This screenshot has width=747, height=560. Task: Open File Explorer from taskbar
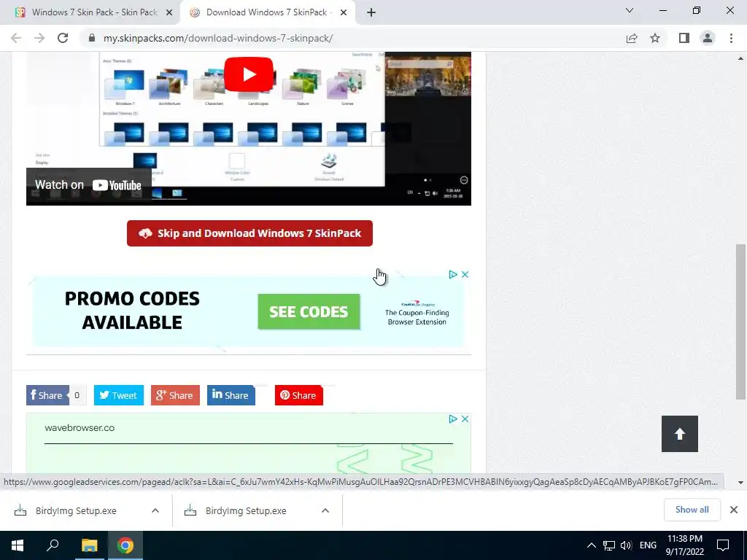(x=89, y=545)
